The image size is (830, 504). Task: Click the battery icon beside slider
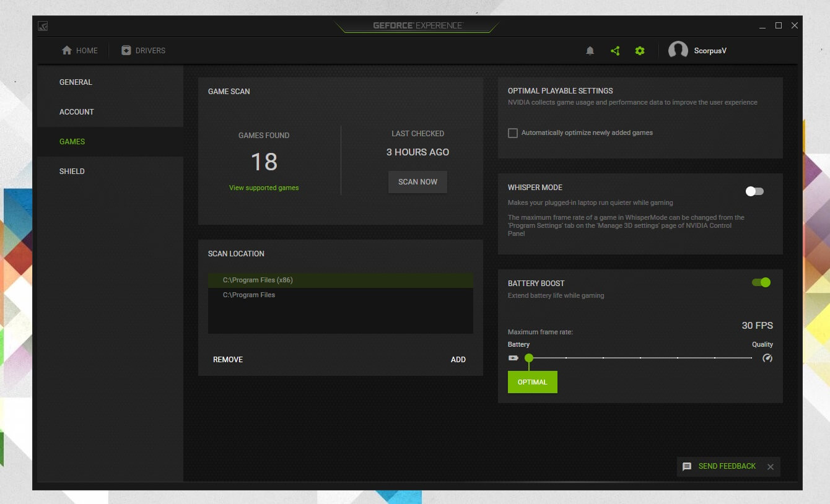point(513,358)
